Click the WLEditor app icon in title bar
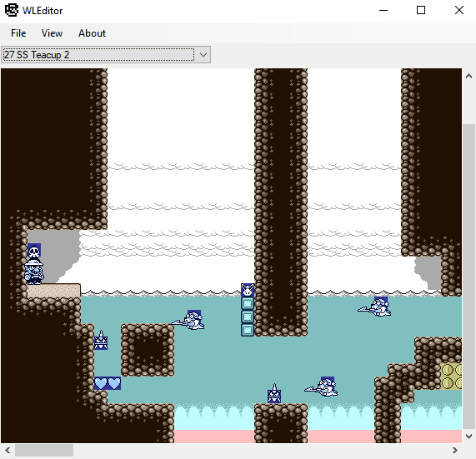476x459 pixels. coord(12,10)
